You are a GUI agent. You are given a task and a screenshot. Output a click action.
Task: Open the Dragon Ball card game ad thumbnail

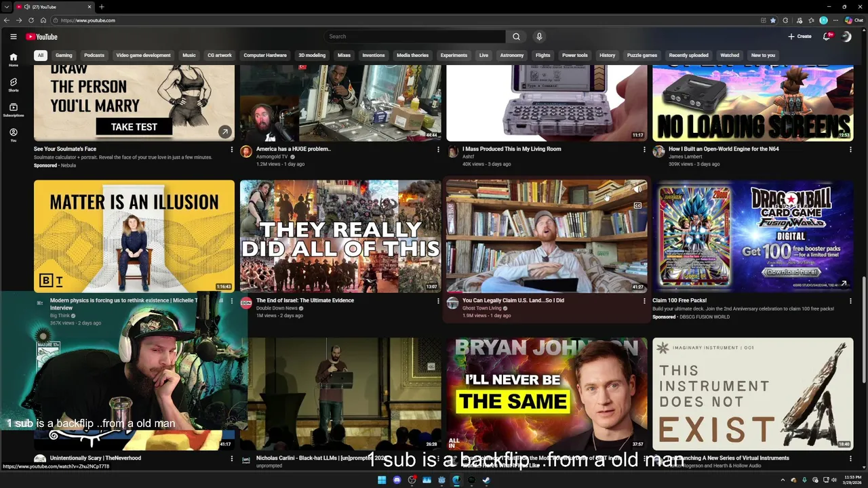pyautogui.click(x=753, y=236)
